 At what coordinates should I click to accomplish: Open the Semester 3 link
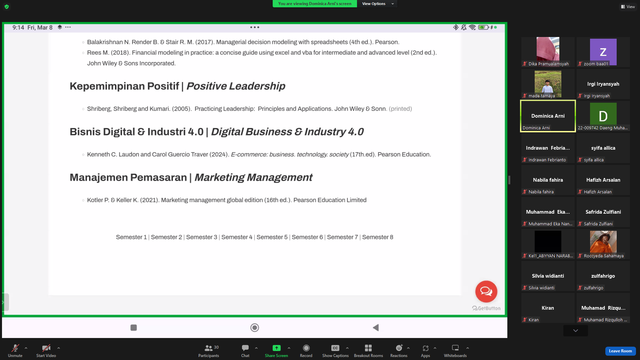point(202,237)
